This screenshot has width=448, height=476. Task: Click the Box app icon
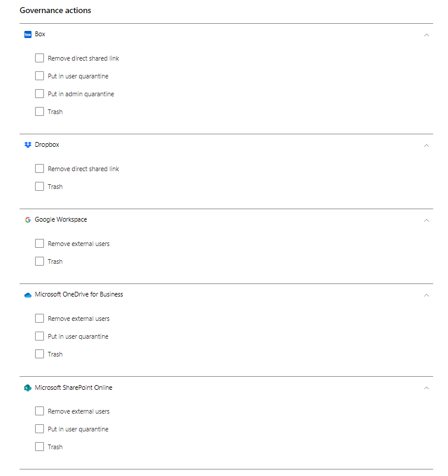click(x=27, y=34)
